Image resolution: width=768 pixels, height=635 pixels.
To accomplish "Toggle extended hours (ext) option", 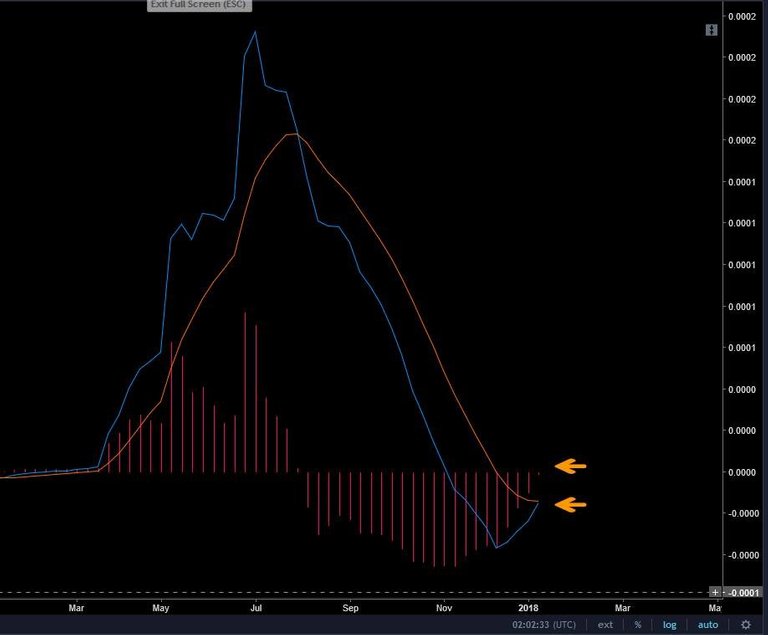I will point(605,625).
